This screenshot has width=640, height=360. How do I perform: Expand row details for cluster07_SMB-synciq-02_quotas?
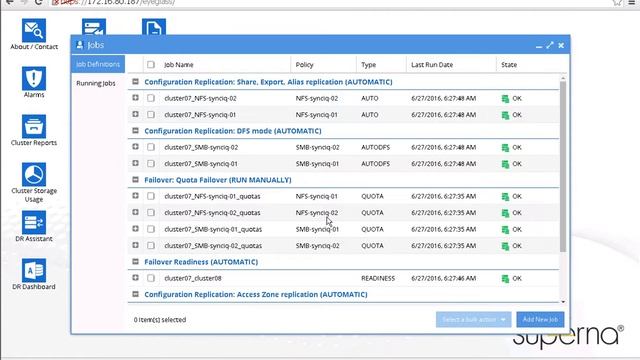pos(136,245)
